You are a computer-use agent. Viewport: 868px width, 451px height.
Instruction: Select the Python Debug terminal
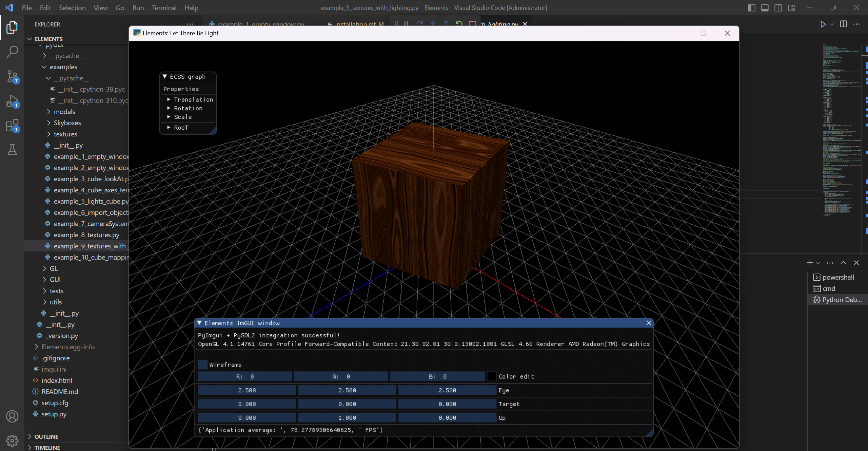point(837,300)
